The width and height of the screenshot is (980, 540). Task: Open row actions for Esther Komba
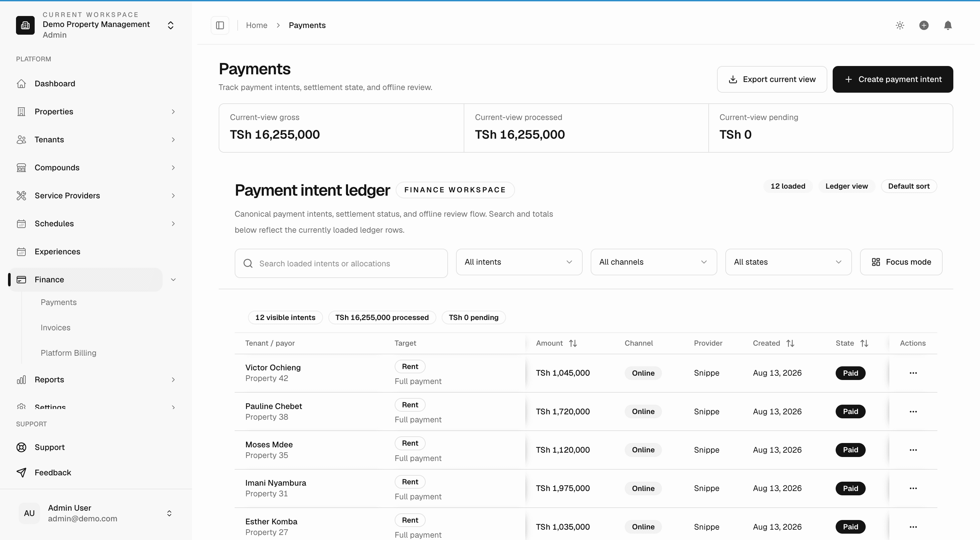tap(913, 527)
